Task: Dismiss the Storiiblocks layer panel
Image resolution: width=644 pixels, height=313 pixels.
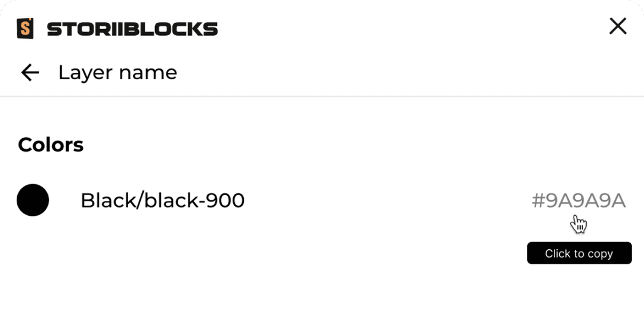Action: [618, 26]
